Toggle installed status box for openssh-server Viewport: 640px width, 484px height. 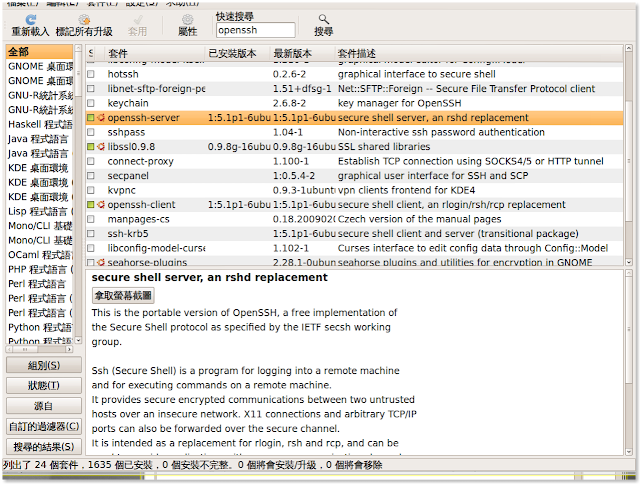point(91,118)
